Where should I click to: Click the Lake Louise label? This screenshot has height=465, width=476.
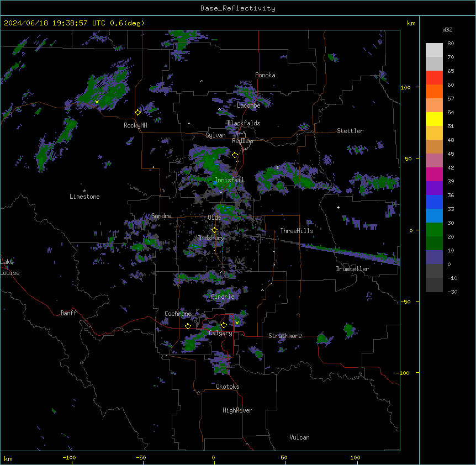(x=10, y=267)
